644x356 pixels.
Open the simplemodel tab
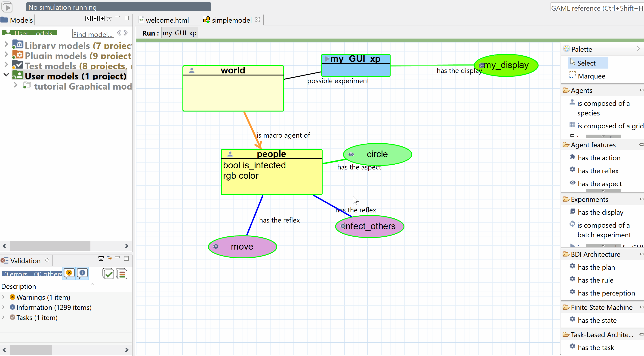(x=231, y=20)
